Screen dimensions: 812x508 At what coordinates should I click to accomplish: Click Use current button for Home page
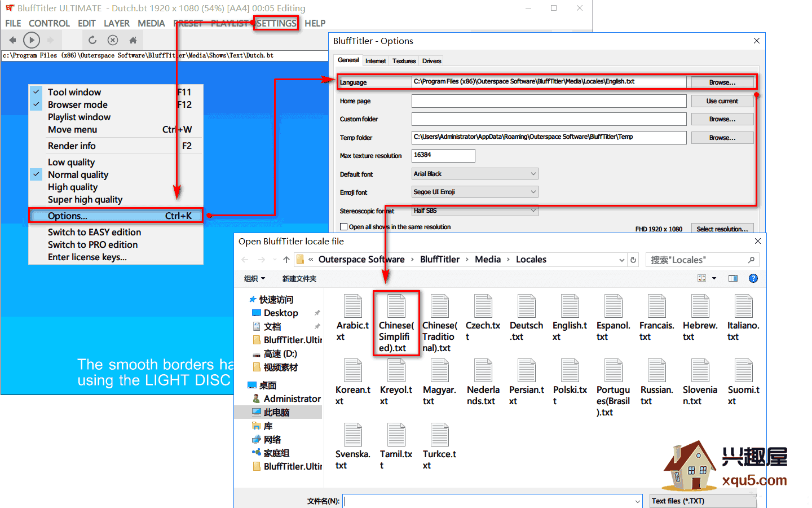(722, 101)
